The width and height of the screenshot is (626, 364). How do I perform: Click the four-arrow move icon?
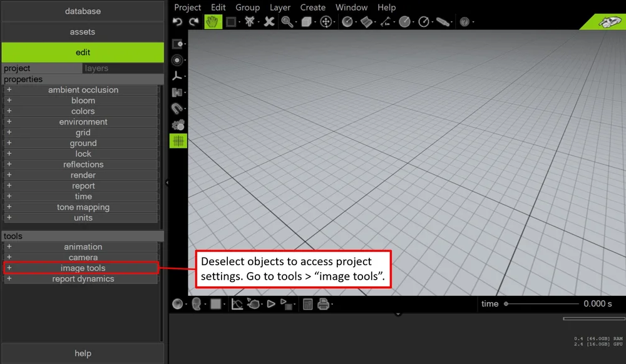tap(326, 21)
